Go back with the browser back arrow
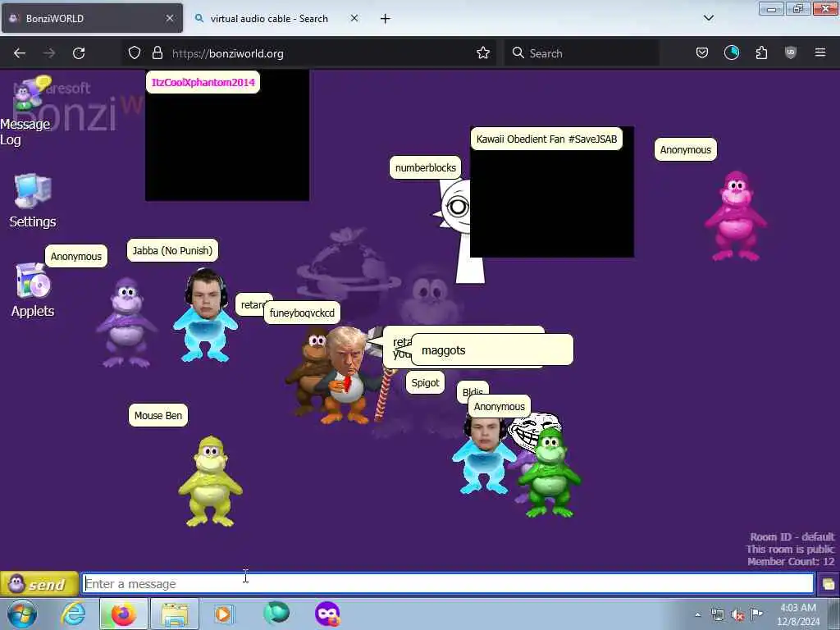 [20, 53]
